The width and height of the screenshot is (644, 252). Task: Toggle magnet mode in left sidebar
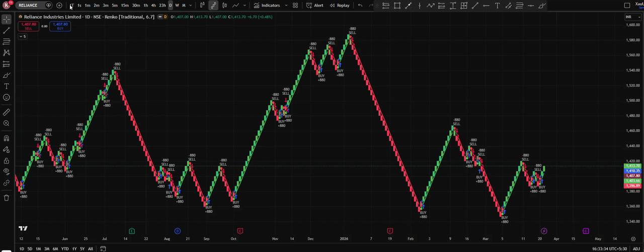[7, 138]
